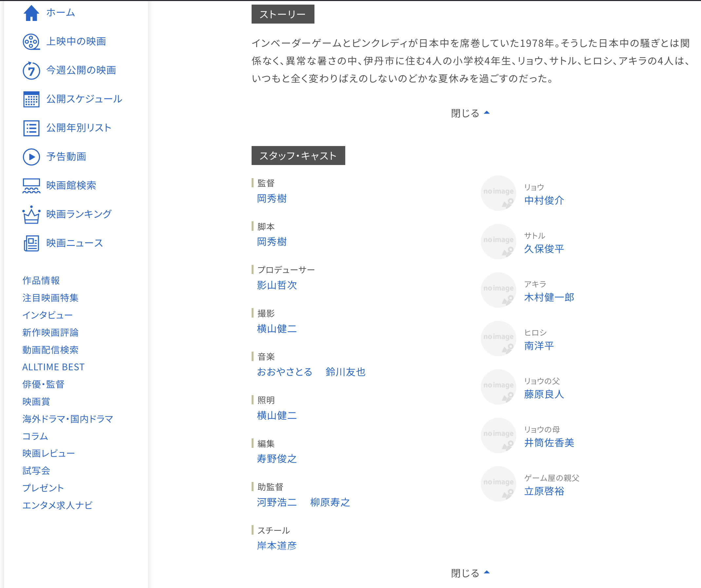Click the home icon in the sidebar

(31, 13)
